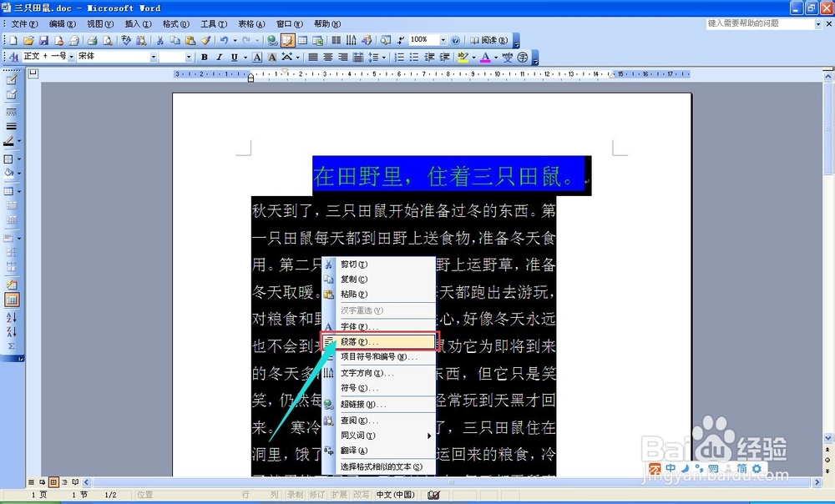
Task: Toggle Center alignment button
Action: [328, 57]
